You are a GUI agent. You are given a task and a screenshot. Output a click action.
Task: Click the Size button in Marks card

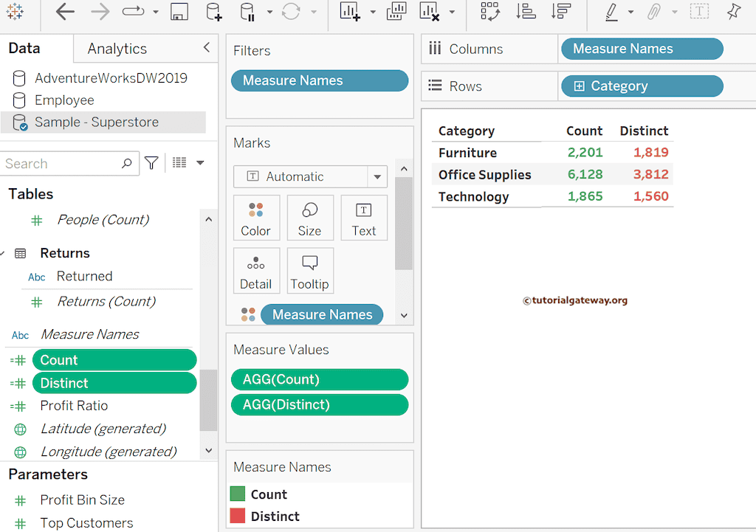[310, 218]
